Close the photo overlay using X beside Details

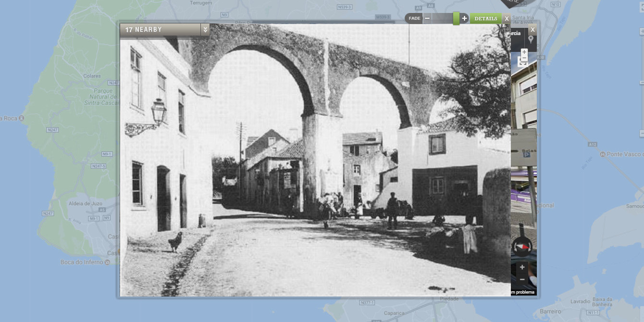point(507,19)
